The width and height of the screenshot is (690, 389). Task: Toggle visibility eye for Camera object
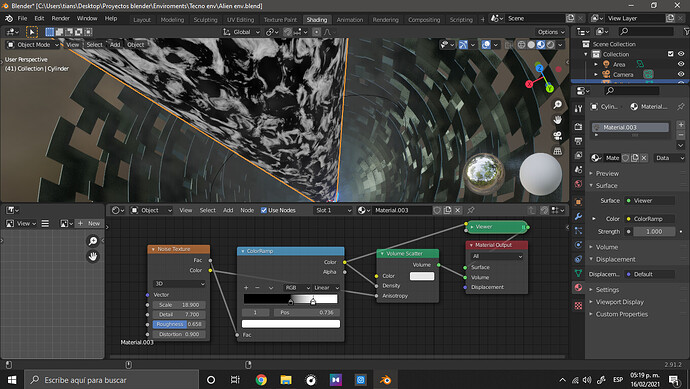click(x=681, y=74)
